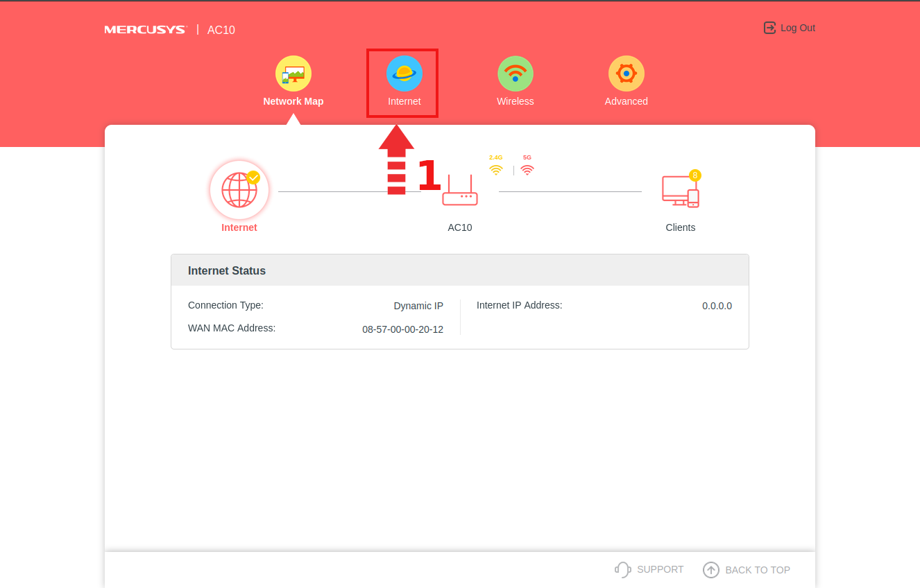Click the Wireless tab label

[x=516, y=101]
